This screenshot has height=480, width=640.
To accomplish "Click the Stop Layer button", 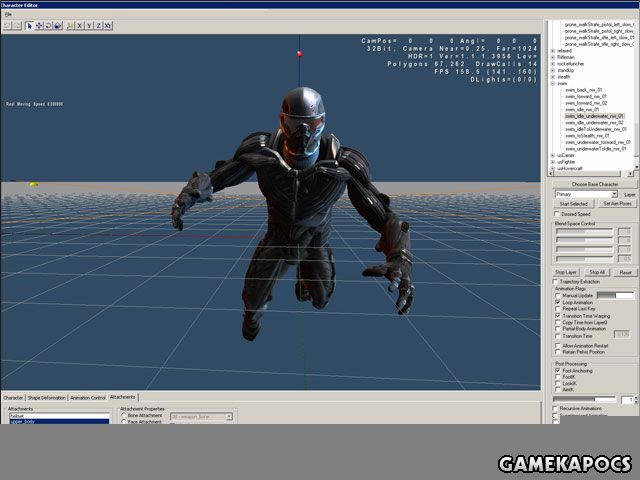I will [x=565, y=272].
